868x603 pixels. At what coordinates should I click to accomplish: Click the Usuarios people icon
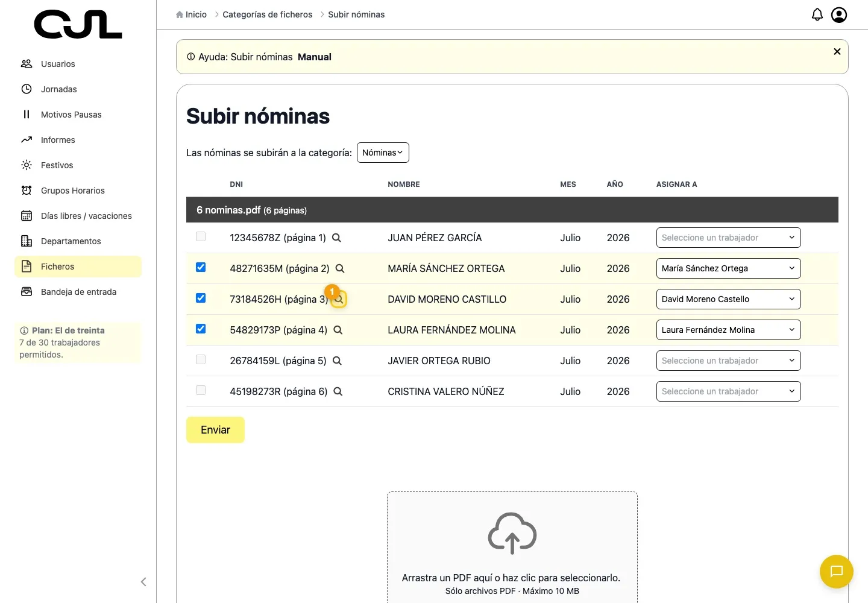coord(27,64)
